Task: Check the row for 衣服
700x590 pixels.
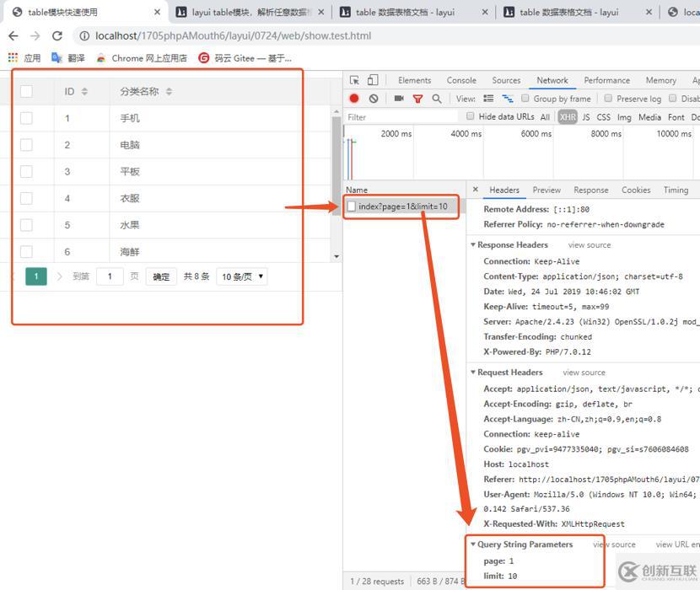Action: [26, 199]
